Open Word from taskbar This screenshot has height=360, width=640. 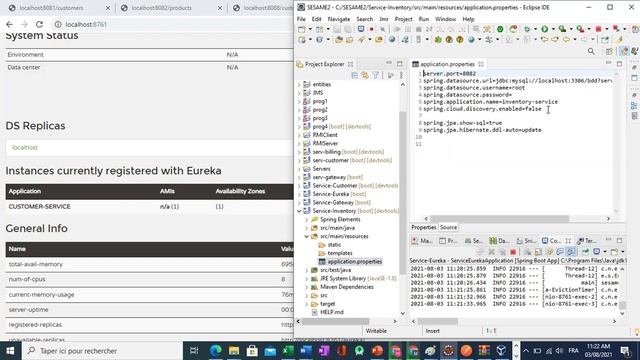pyautogui.click(x=306, y=351)
